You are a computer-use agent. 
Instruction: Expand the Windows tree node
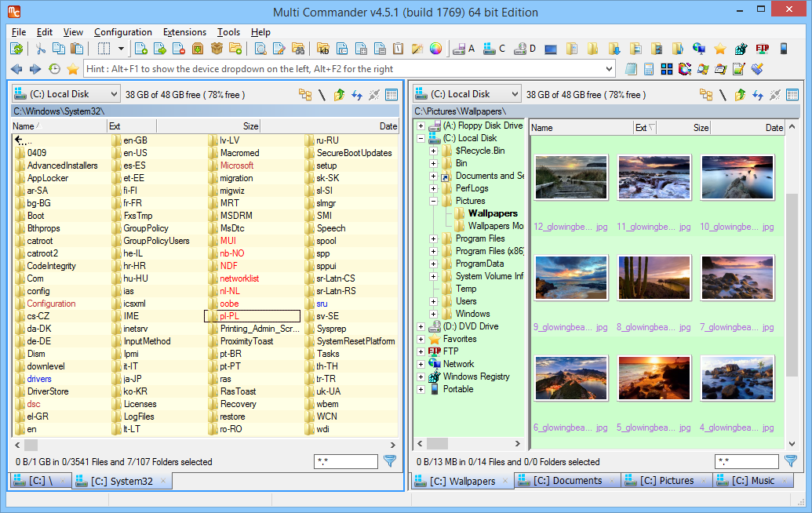[433, 314]
